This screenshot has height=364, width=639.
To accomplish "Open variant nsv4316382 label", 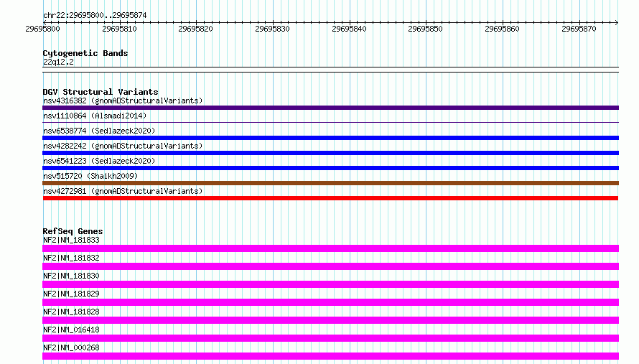I will (x=123, y=101).
